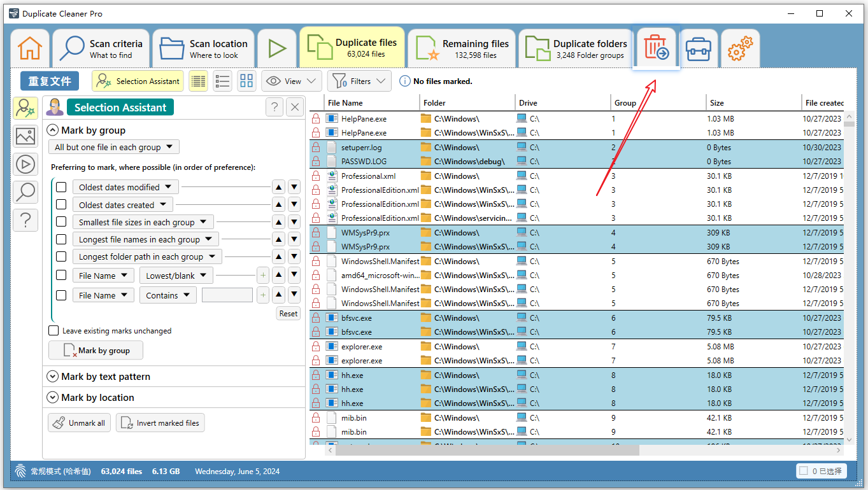Open Scan location tab
The width and height of the screenshot is (868, 490).
[203, 48]
